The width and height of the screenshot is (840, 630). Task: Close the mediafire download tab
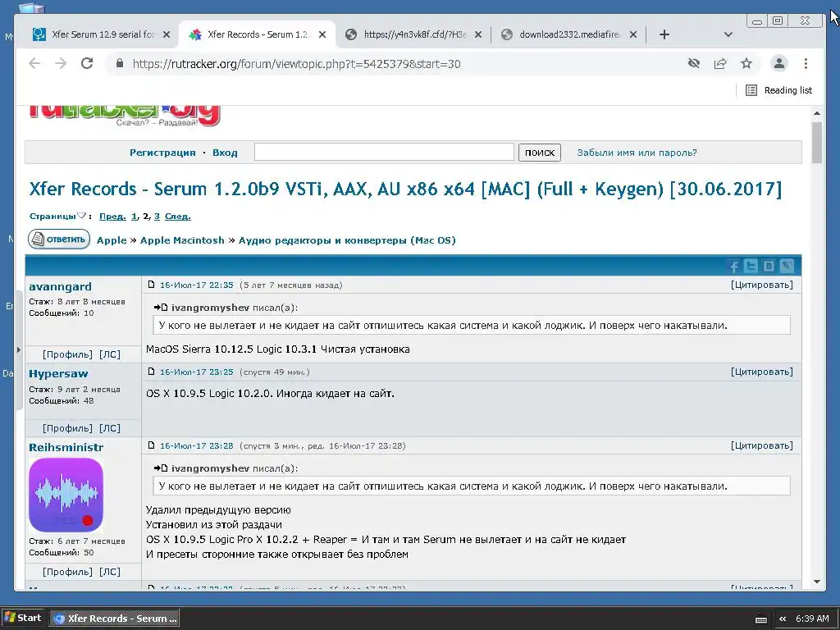[633, 34]
